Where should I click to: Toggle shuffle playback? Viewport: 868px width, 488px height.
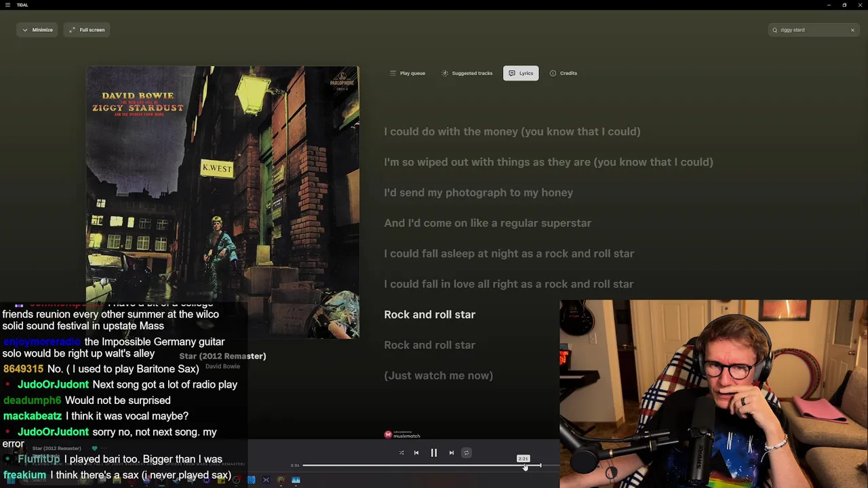[x=401, y=453]
